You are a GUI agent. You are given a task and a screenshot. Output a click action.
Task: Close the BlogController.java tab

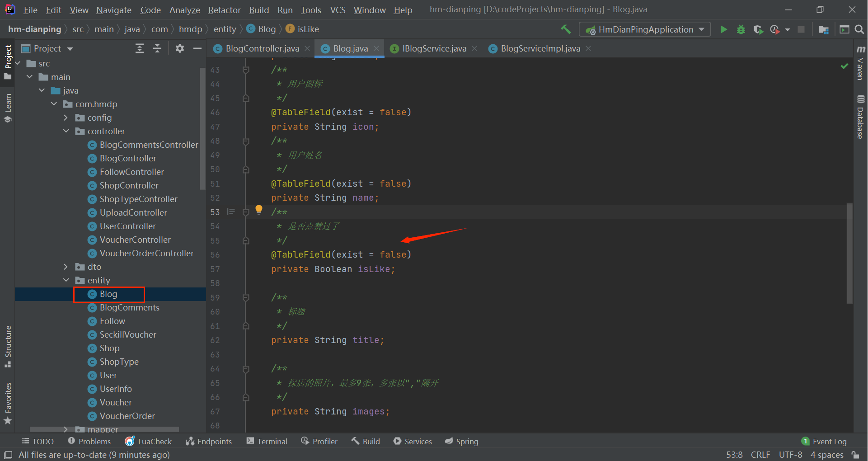coord(307,48)
